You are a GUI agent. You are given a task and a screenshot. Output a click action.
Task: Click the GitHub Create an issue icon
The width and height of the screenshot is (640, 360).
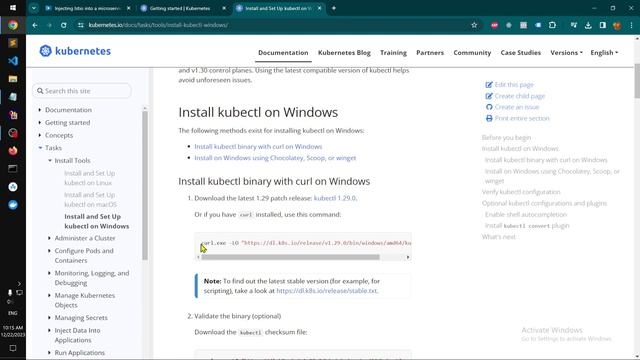489,107
